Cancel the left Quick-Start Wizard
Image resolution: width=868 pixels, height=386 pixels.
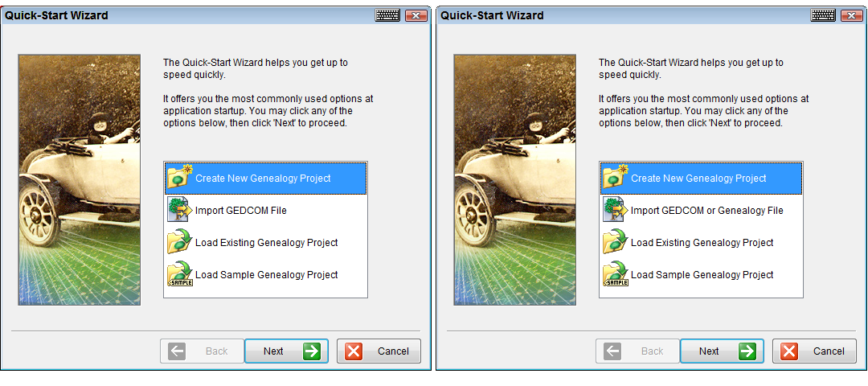[x=379, y=351]
